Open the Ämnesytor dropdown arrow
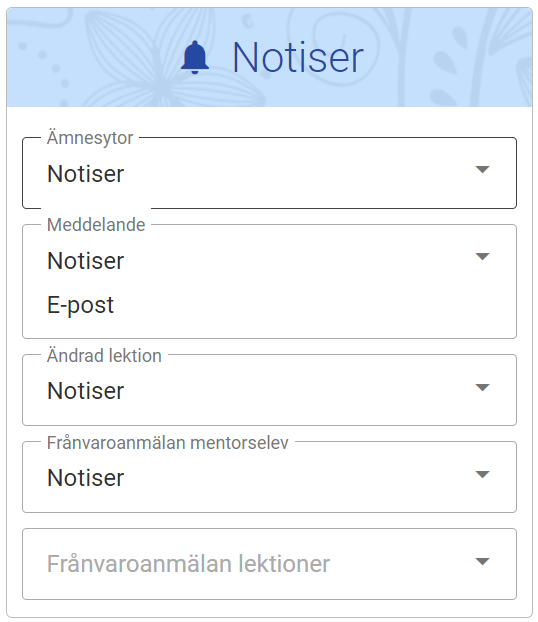The height and width of the screenshot is (622, 538). [x=482, y=169]
